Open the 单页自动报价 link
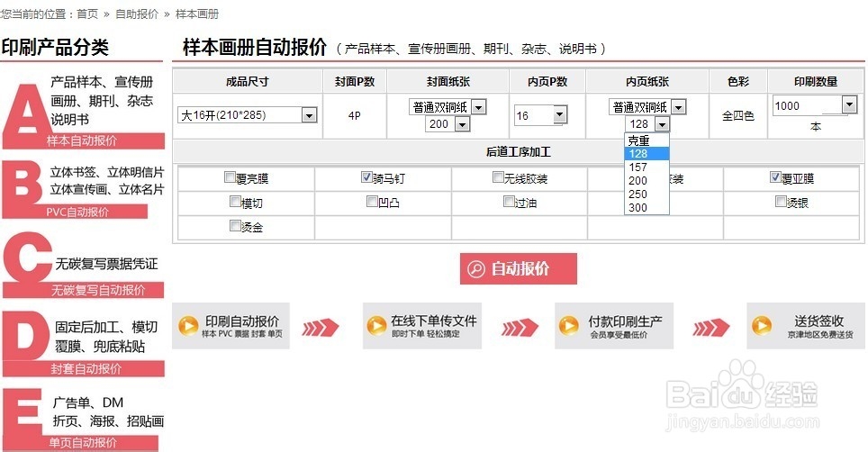The width and height of the screenshot is (868, 452). tap(83, 443)
